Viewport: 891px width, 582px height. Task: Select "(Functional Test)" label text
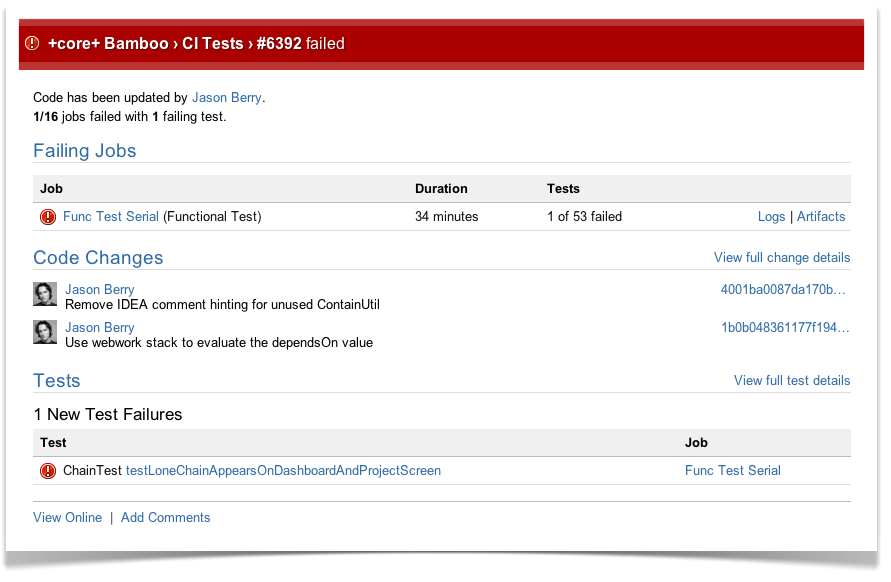coord(212,217)
